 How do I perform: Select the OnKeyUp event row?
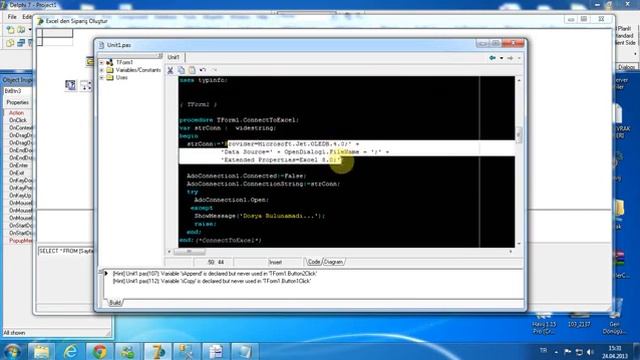coord(20,196)
